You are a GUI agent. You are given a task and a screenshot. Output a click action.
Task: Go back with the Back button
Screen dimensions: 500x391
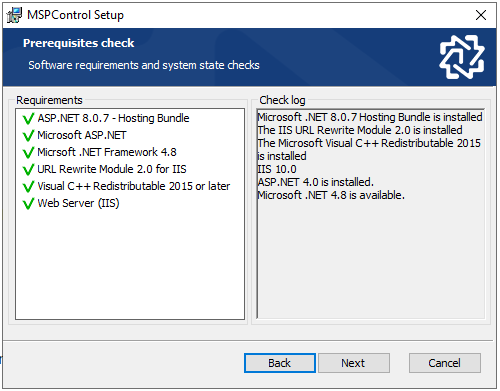point(280,363)
